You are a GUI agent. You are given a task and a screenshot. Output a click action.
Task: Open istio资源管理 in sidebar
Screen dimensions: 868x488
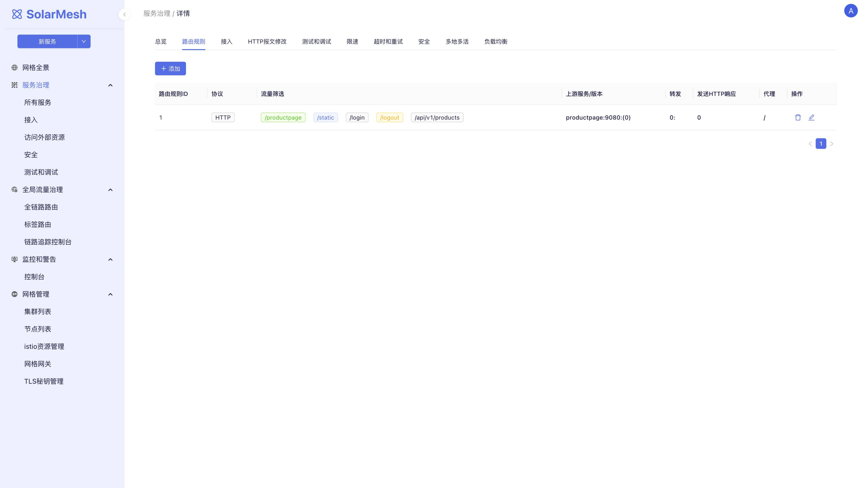click(x=44, y=346)
